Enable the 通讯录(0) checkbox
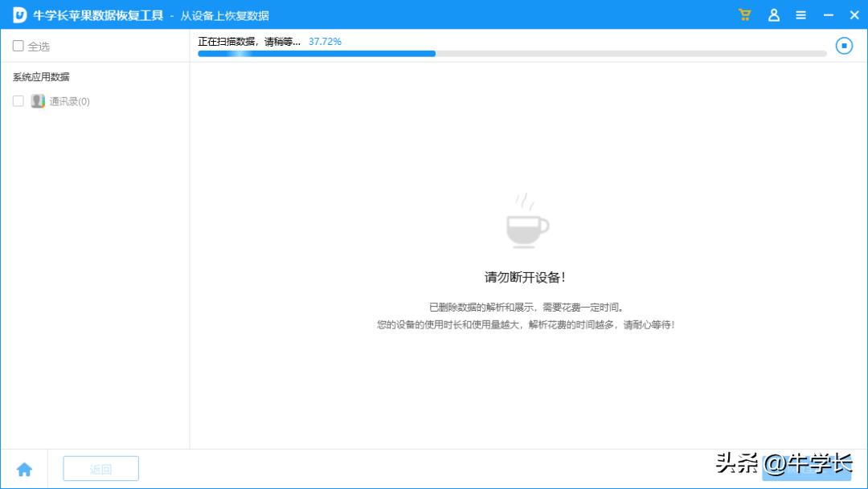This screenshot has height=489, width=868. (18, 101)
